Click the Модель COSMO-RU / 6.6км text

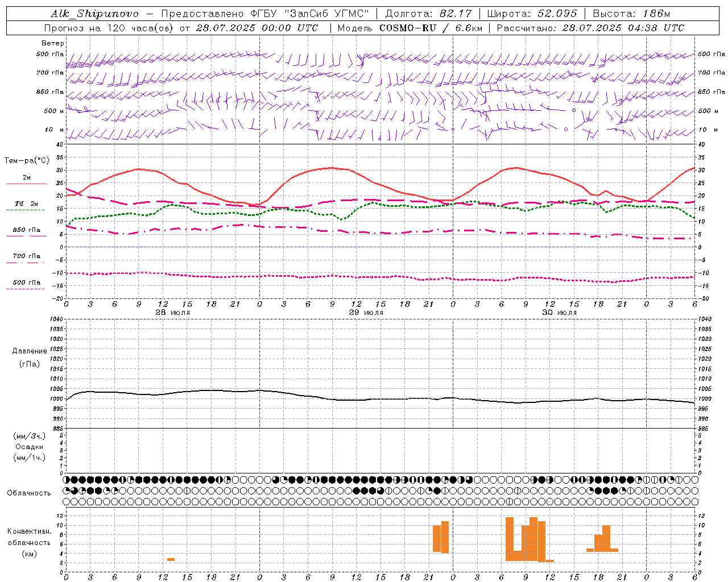coord(409,28)
